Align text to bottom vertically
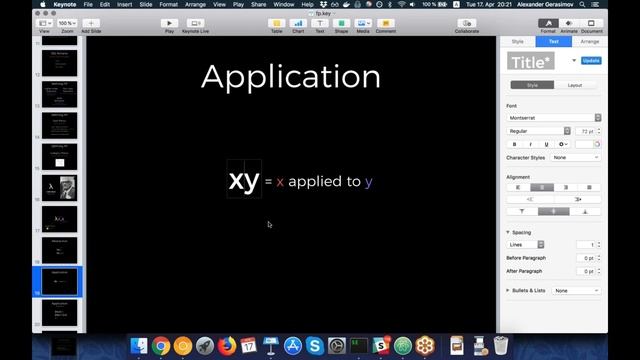Image resolution: width=640 pixels, height=360 pixels. [x=585, y=211]
